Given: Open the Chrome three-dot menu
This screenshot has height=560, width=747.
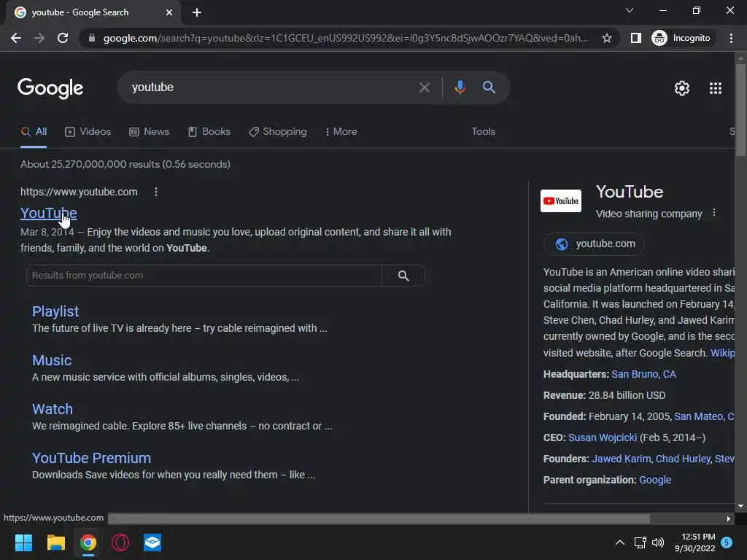Looking at the screenshot, I should tap(731, 38).
